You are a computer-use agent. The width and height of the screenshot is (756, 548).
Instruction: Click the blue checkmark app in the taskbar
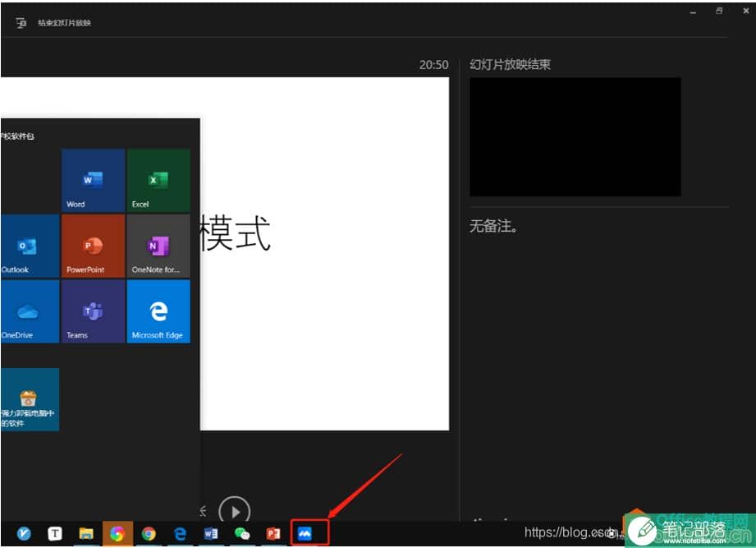click(24, 533)
